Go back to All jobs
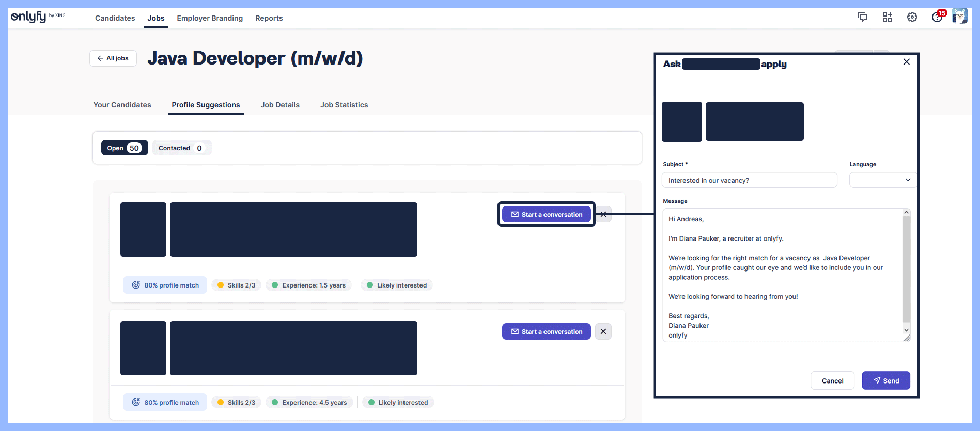The width and height of the screenshot is (980, 431). click(113, 58)
